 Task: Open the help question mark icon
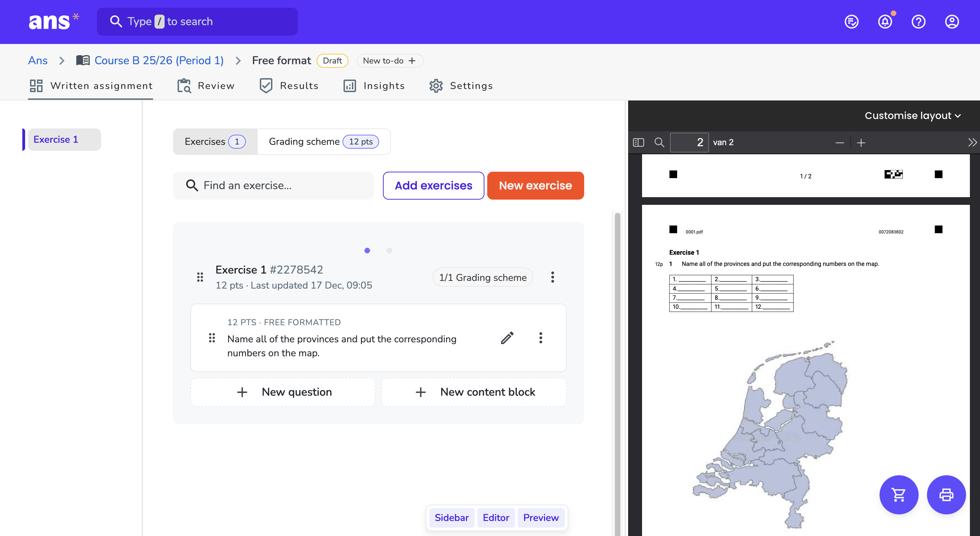pyautogui.click(x=918, y=22)
